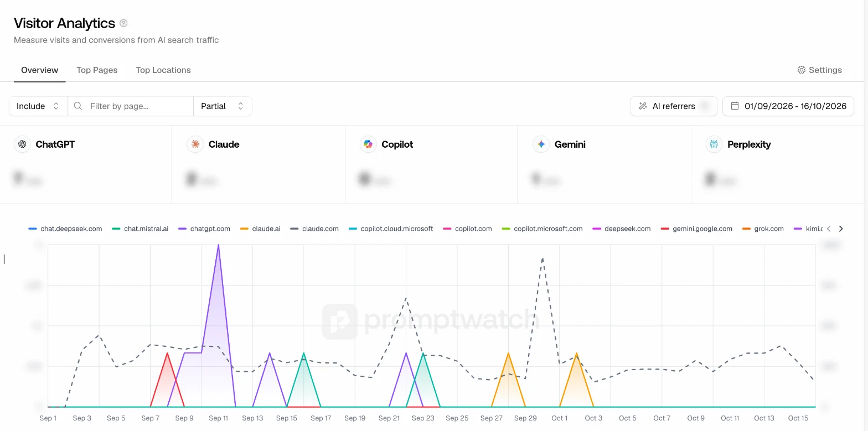This screenshot has height=431, width=868.
Task: Click the Oct 15 label on the x-axis
Action: 798,418
